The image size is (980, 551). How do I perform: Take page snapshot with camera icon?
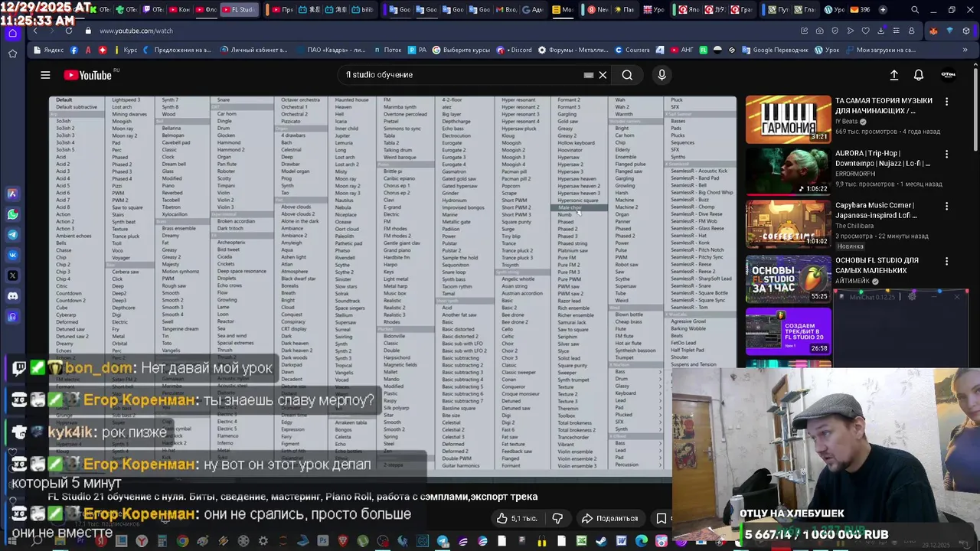(x=820, y=31)
